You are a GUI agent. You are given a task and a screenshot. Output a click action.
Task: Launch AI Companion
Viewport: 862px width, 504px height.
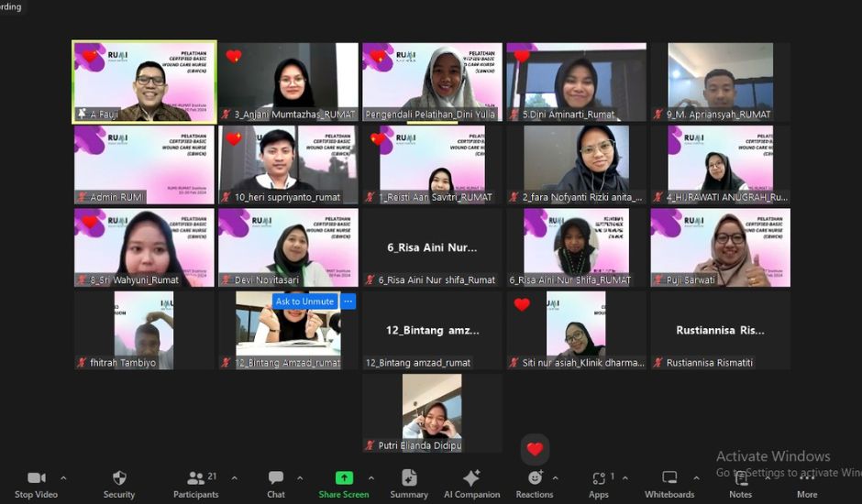point(471,478)
